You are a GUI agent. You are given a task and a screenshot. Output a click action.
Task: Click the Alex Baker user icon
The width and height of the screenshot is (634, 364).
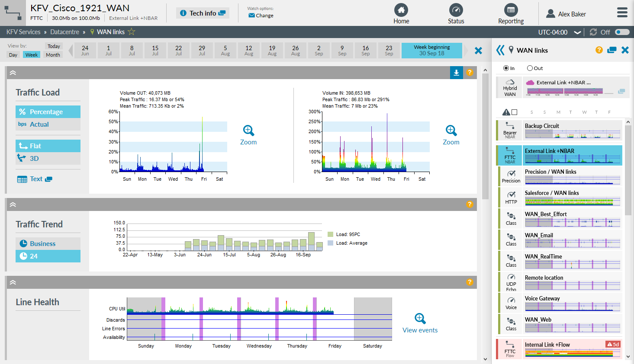click(550, 14)
